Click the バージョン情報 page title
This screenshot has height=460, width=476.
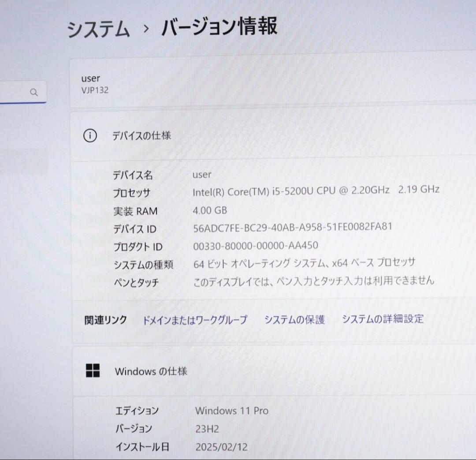[x=219, y=26]
